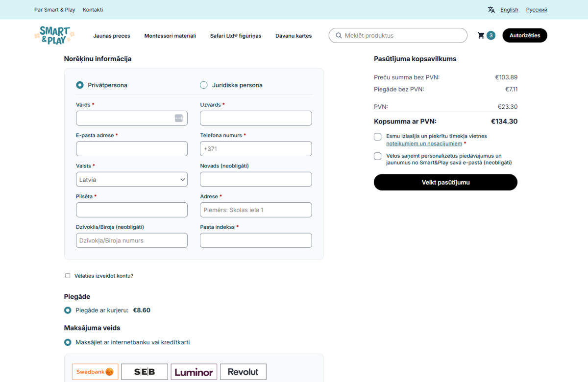
Task: Check the terms and conditions checkbox
Action: tap(377, 137)
